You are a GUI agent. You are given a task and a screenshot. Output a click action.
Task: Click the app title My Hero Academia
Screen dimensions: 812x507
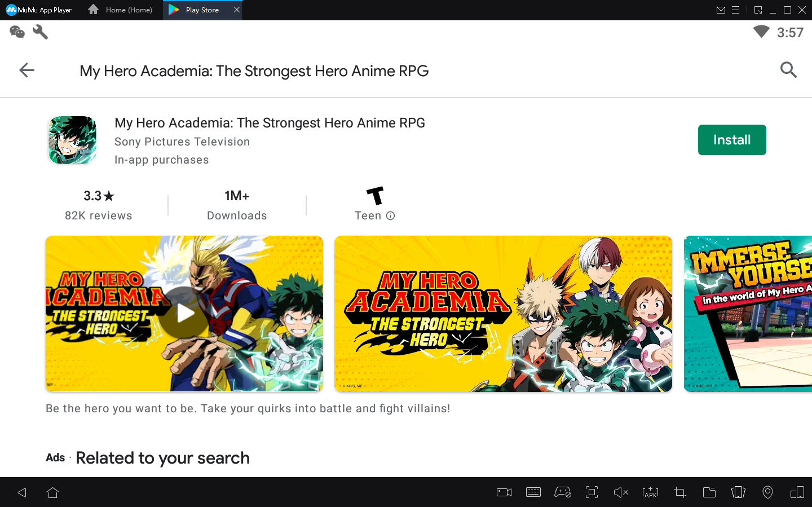point(270,123)
